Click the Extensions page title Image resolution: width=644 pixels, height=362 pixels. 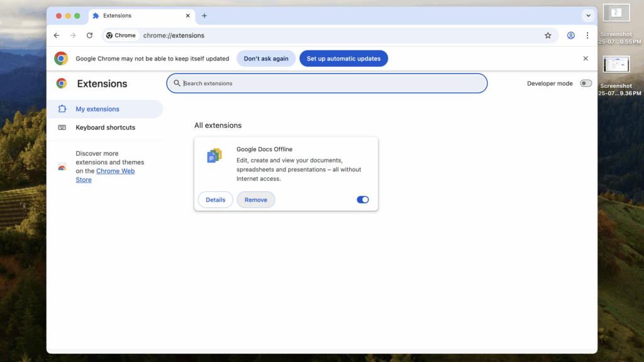[103, 84]
